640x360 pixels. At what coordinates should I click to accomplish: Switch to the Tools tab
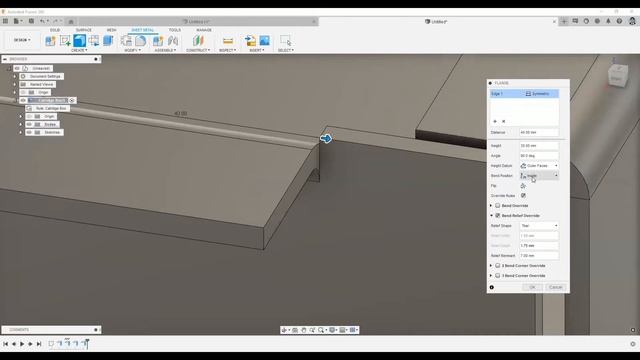click(x=175, y=30)
